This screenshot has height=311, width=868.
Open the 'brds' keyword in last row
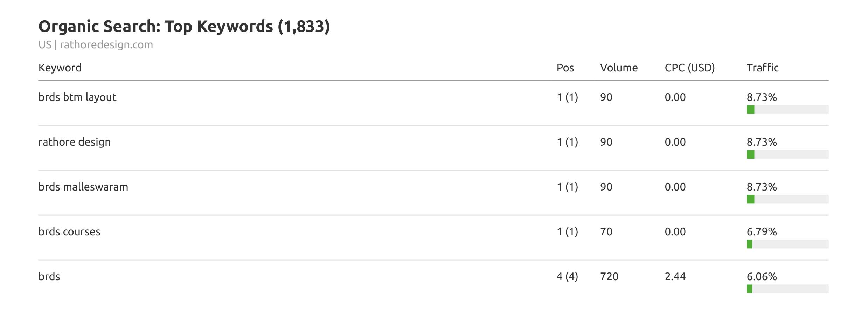49,276
